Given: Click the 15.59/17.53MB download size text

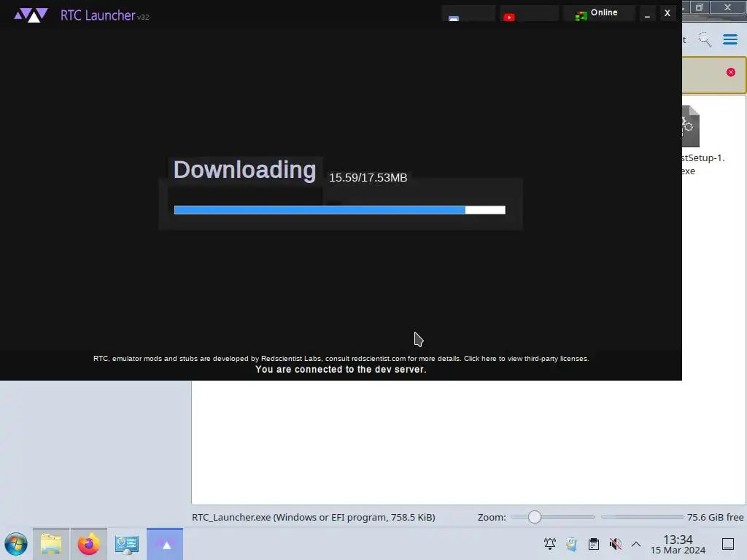Looking at the screenshot, I should (368, 178).
